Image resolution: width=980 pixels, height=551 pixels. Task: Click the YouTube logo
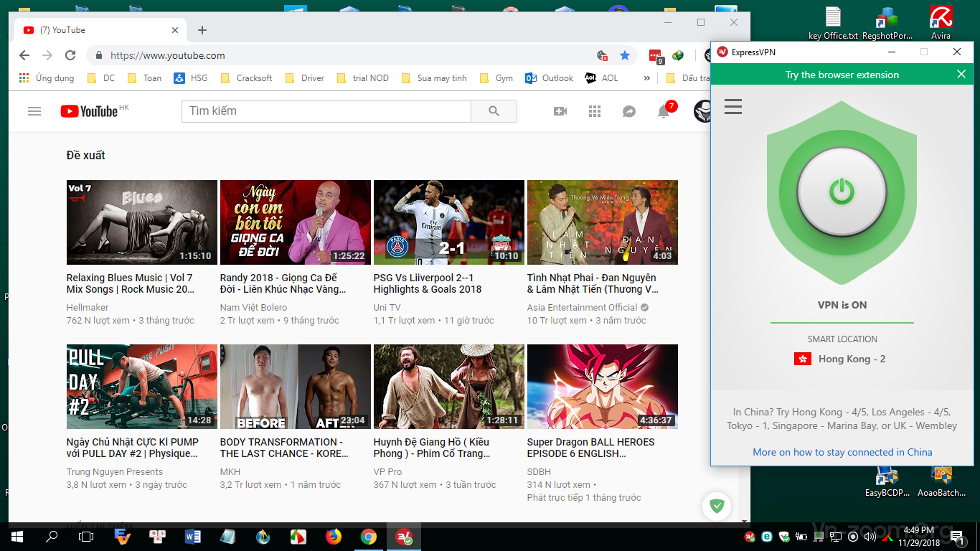click(89, 111)
